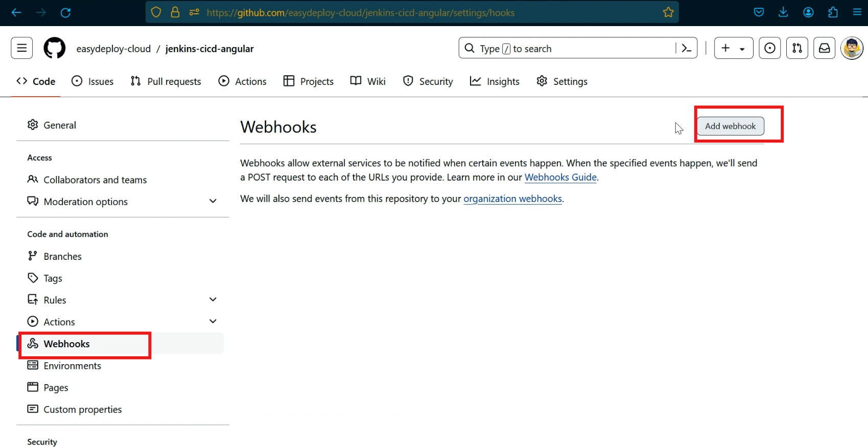Open the easydeploy-cloud owner link
This screenshot has height=447, width=868.
tap(113, 49)
